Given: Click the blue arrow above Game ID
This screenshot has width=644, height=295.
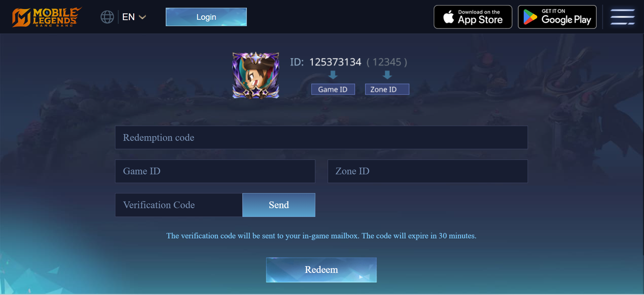Looking at the screenshot, I should pos(333,75).
